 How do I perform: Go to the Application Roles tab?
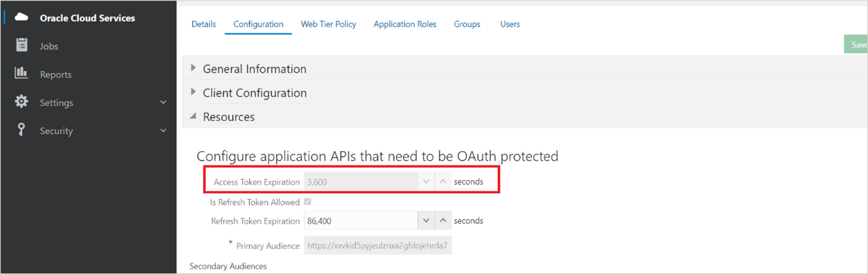click(405, 24)
